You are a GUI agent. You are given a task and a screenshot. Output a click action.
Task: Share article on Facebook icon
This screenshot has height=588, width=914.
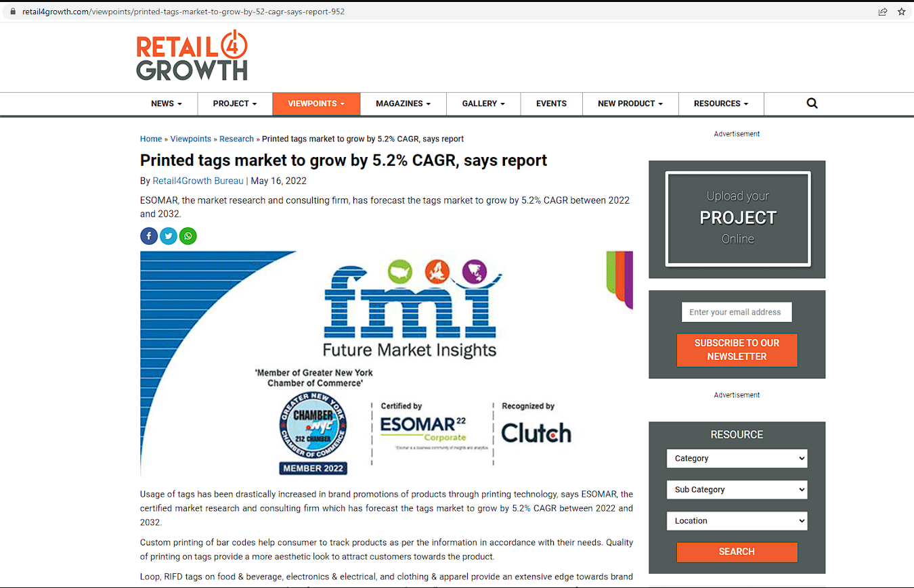[149, 236]
